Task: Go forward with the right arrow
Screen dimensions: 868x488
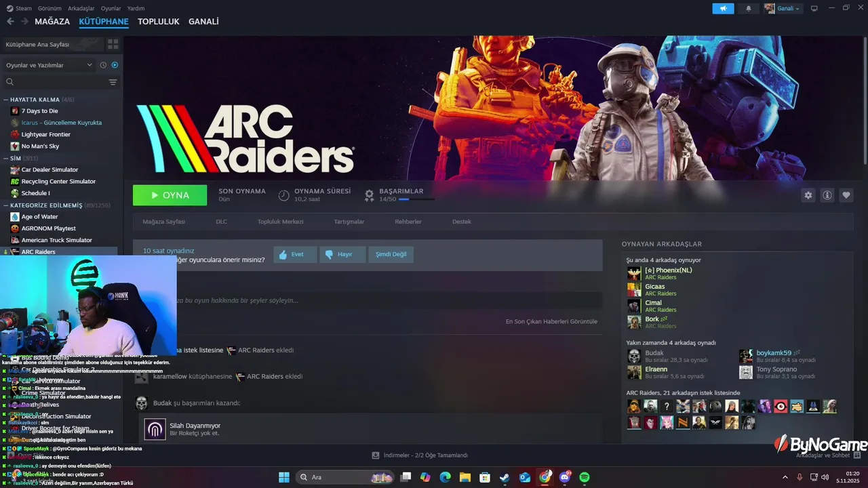Action: click(24, 22)
